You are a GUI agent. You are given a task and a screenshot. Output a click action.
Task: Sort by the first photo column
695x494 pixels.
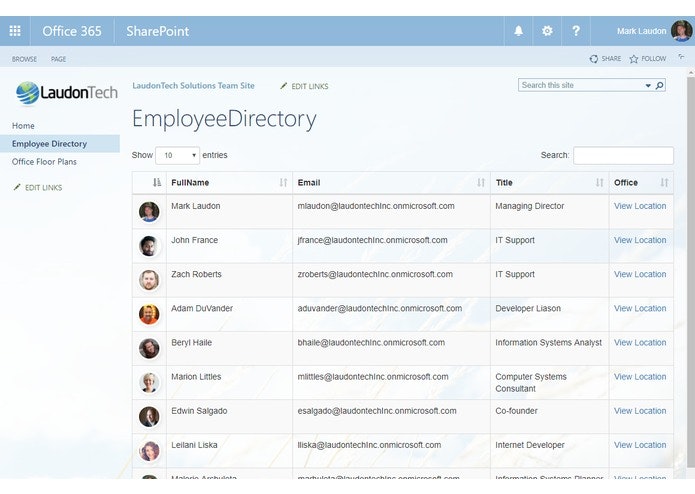(157, 182)
